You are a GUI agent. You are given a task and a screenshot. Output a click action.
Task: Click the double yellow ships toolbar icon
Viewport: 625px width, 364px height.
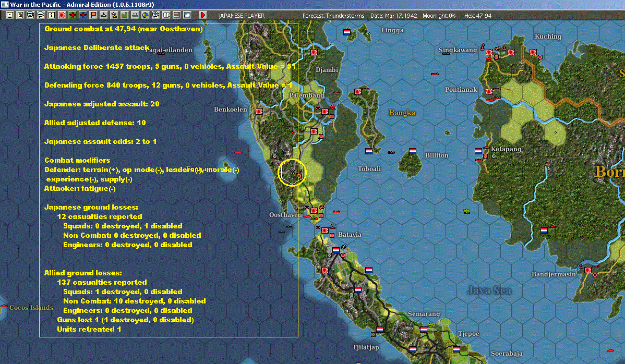[x=114, y=15]
